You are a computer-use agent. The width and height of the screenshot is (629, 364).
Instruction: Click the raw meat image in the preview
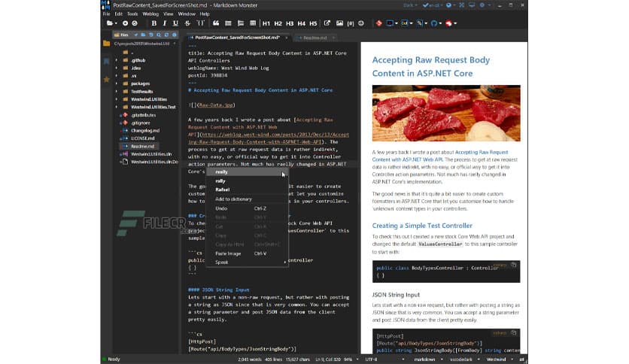tap(445, 115)
